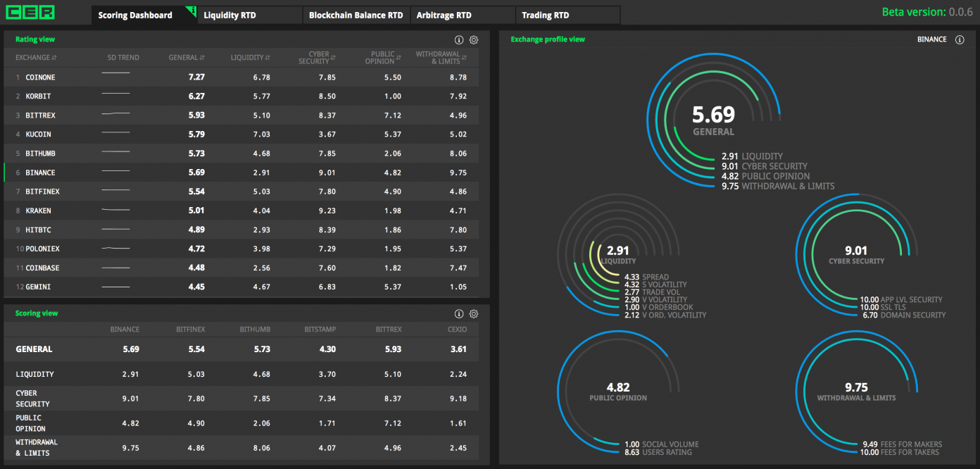Click the 5D TREND column header
Viewport: 980px width, 469px height.
coord(123,58)
